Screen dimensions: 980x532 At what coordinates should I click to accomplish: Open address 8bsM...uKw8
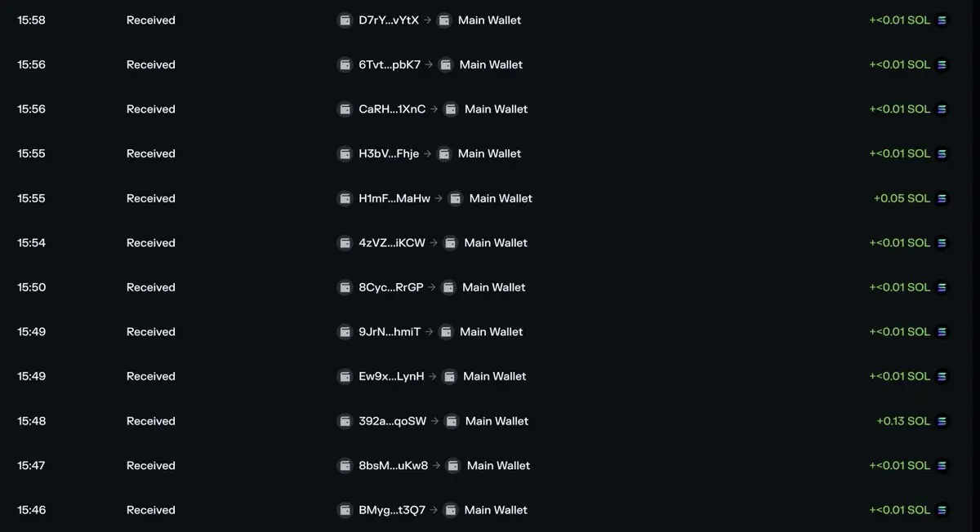pyautogui.click(x=394, y=466)
